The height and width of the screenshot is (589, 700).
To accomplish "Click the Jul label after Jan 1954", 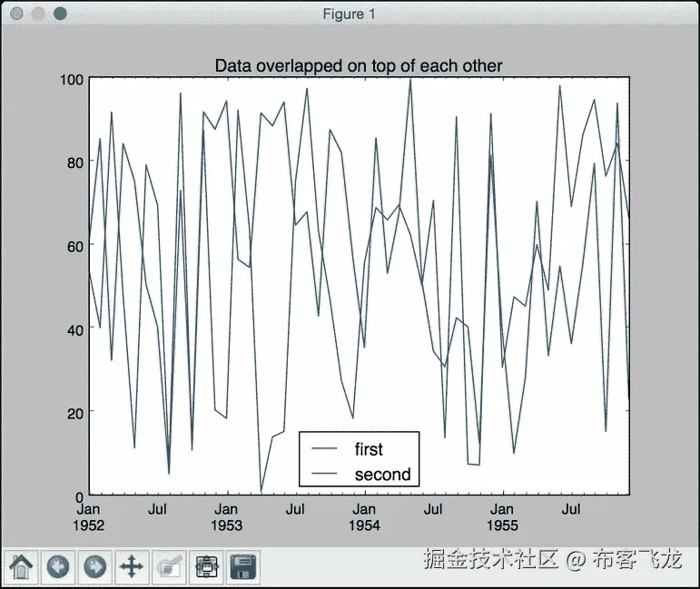I will click(433, 509).
